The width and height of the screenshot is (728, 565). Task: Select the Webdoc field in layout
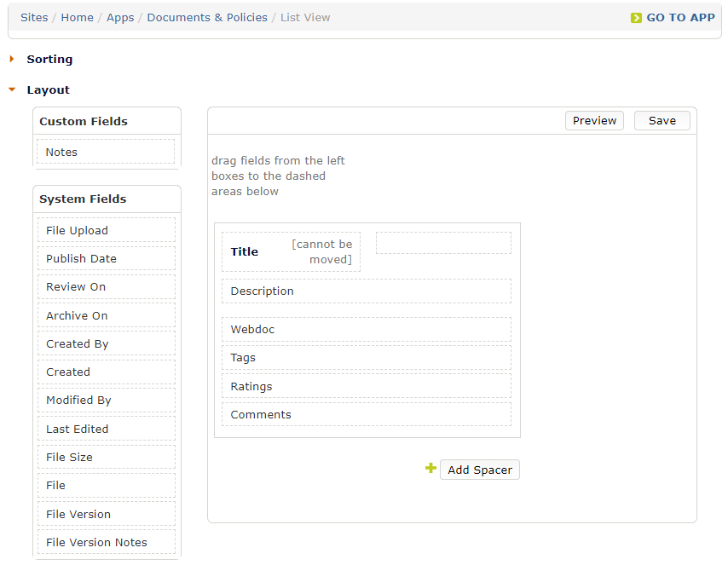point(367,329)
